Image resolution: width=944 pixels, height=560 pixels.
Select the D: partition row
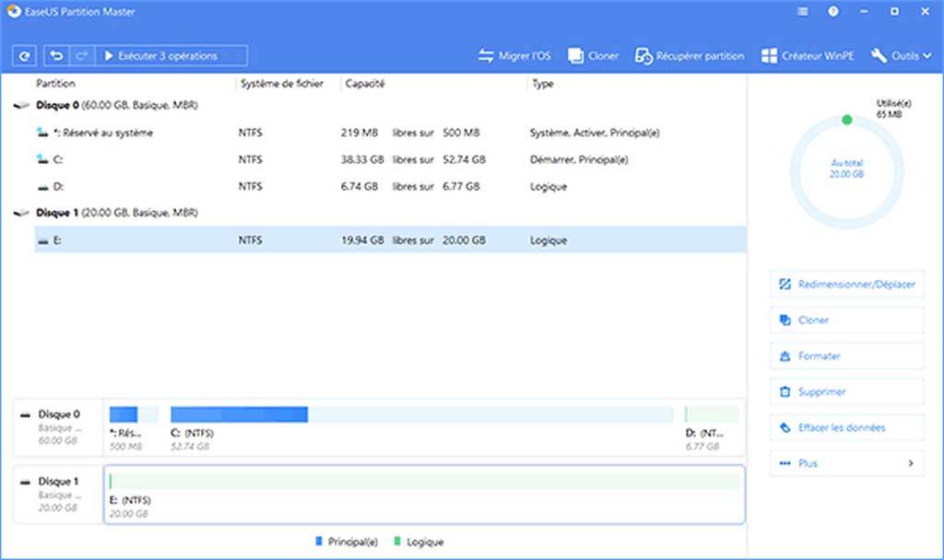tap(390, 186)
